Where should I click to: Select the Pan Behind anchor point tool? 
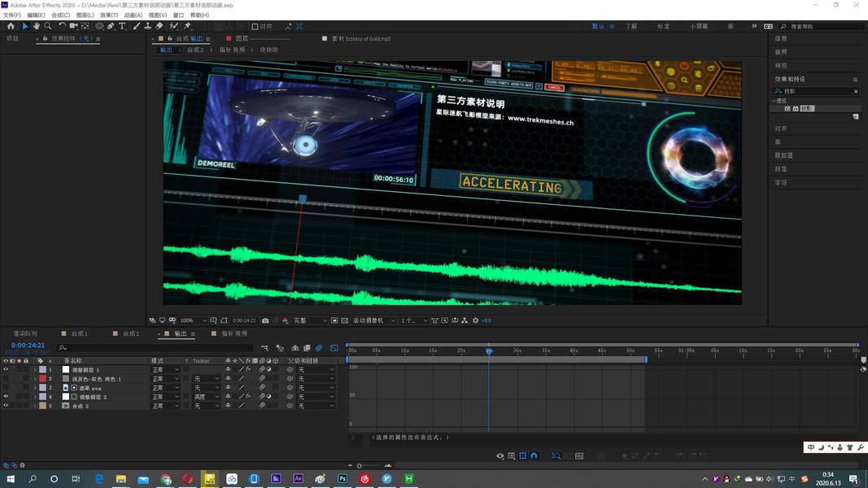pos(85,26)
